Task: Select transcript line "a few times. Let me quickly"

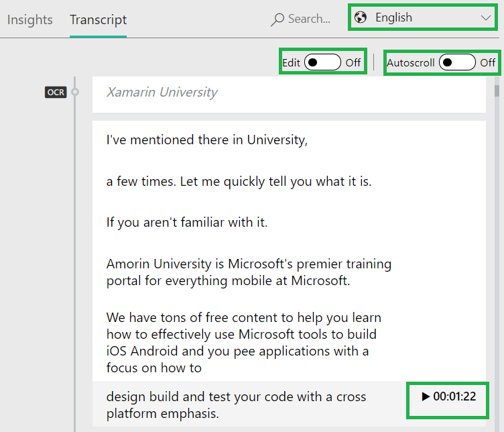Action: point(239,181)
